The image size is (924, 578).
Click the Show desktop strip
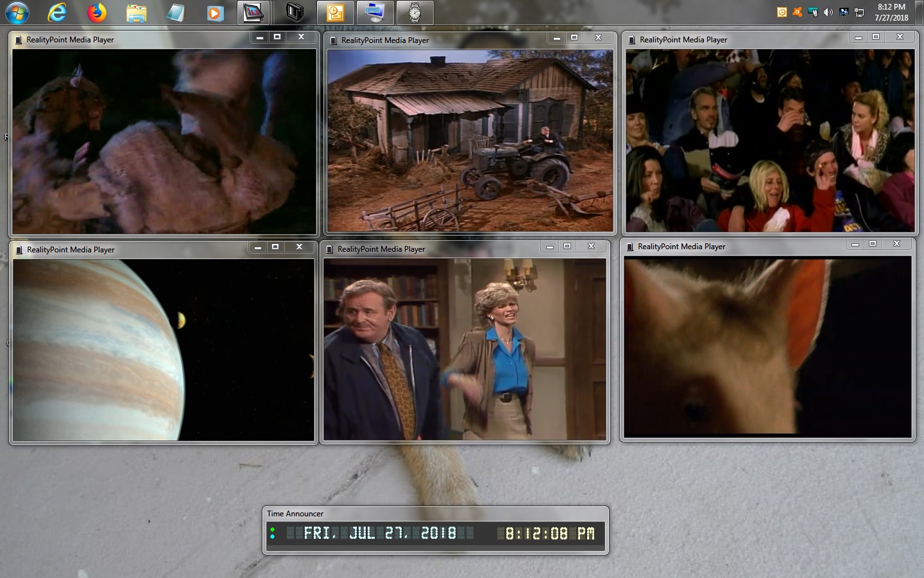(x=920, y=13)
